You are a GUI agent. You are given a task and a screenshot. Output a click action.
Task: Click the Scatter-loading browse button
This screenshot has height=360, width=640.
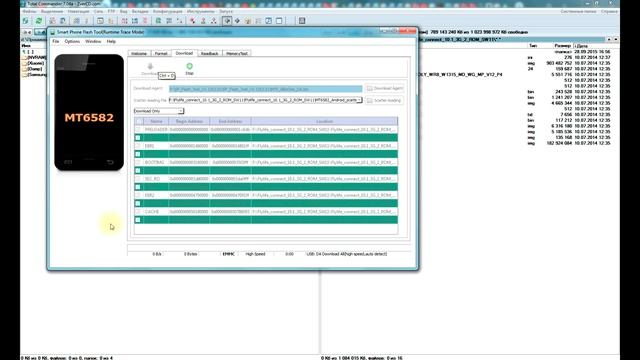(x=384, y=100)
